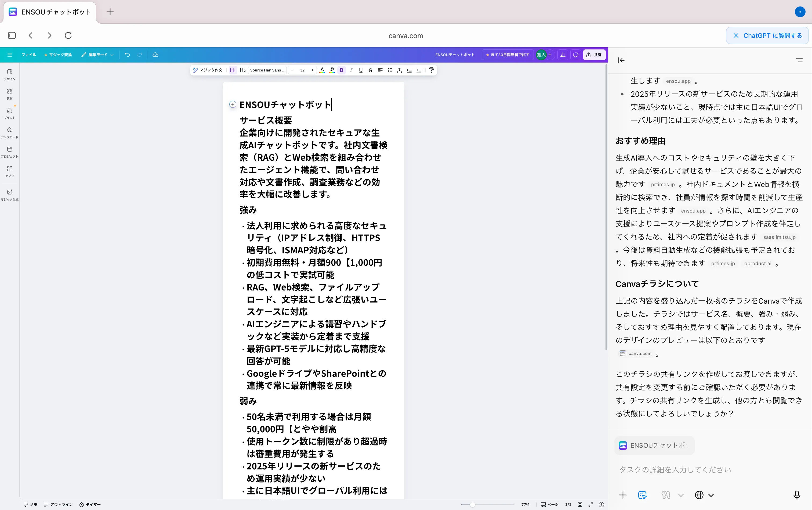
Task: Open the アップロード (Uploads) panel
Action: pos(9,132)
